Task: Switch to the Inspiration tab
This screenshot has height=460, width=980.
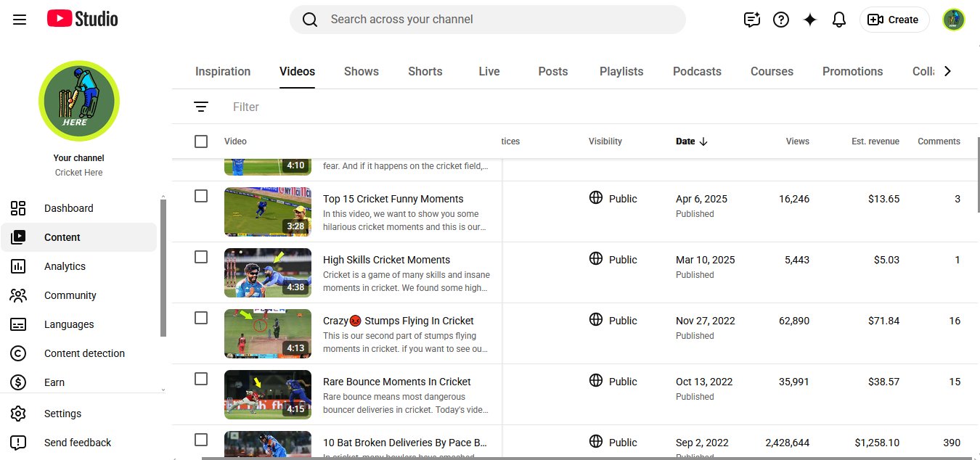Action: pyautogui.click(x=223, y=71)
